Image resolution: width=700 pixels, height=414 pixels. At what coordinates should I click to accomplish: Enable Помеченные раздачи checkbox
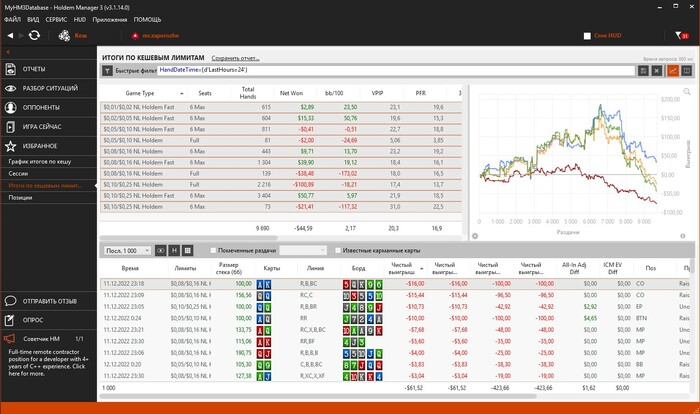click(x=213, y=251)
